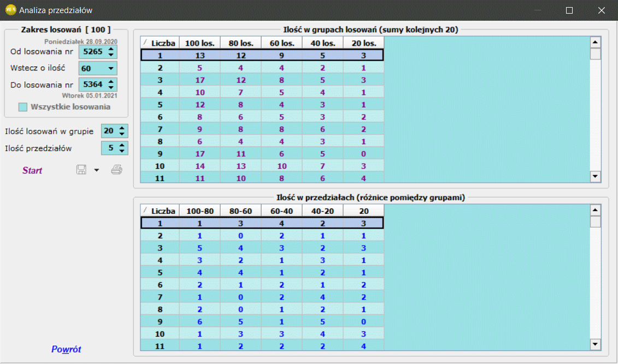
Task: Click the 40 los. column header
Action: point(323,43)
